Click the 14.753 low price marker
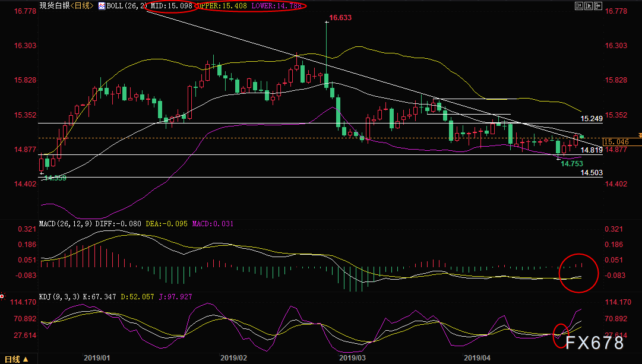Image resolution: width=642 pixels, height=364 pixels. click(572, 163)
